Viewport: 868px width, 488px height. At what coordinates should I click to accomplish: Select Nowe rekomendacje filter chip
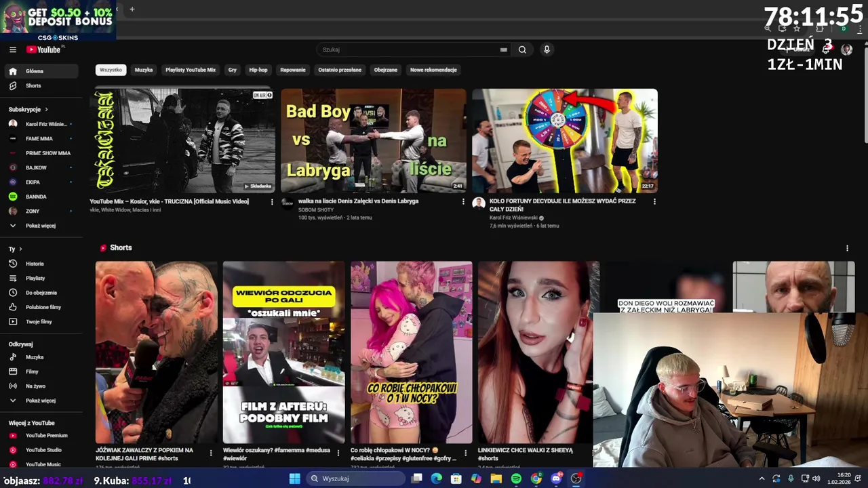433,70
